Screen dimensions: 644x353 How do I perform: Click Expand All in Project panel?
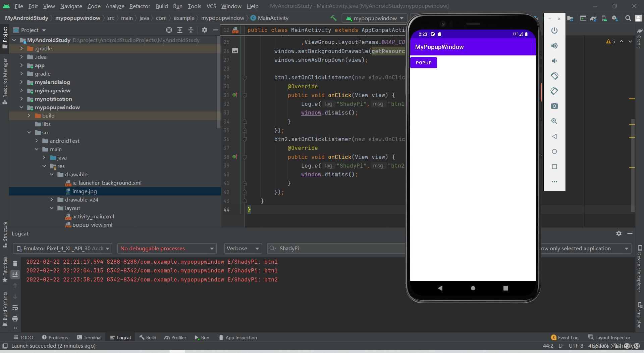tap(180, 30)
